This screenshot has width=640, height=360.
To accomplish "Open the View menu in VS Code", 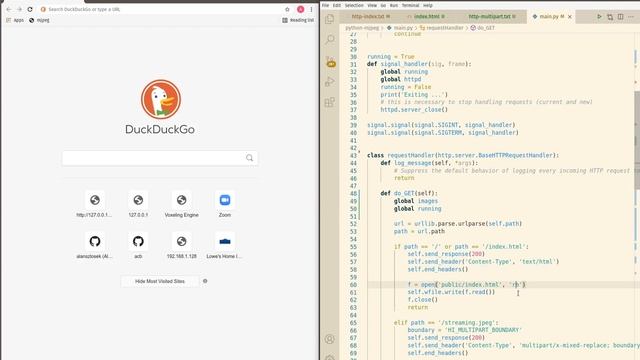I will 372,5.
